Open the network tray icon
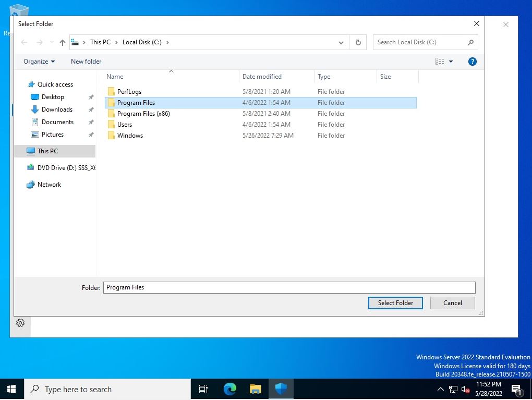 click(x=453, y=389)
